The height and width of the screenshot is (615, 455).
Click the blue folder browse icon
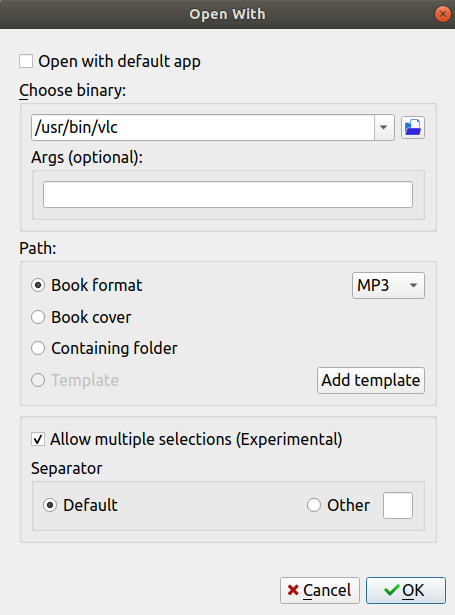[413, 127]
